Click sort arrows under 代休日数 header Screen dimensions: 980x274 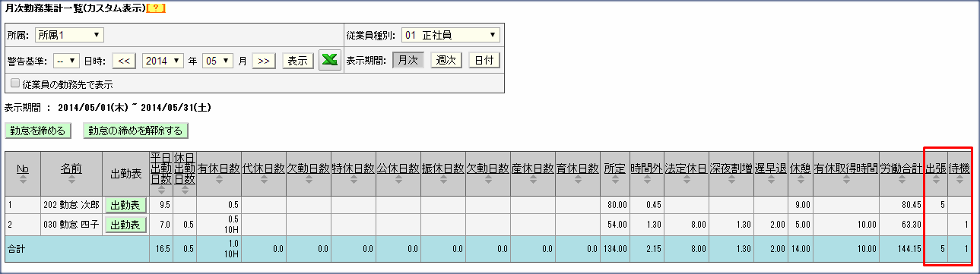point(264,180)
